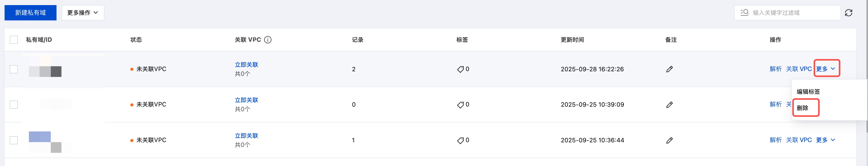Edit remark for 16:22:26 row
This screenshot has width=868, height=166.
coord(669,69)
